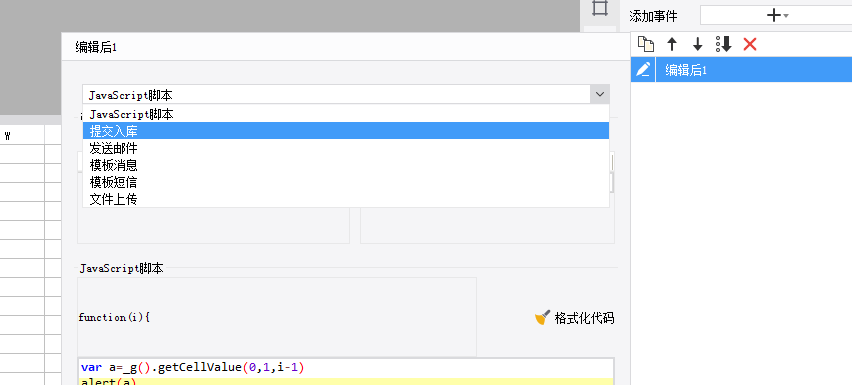Collapse the JavaScript脚本 combo box arrow

pyautogui.click(x=600, y=94)
